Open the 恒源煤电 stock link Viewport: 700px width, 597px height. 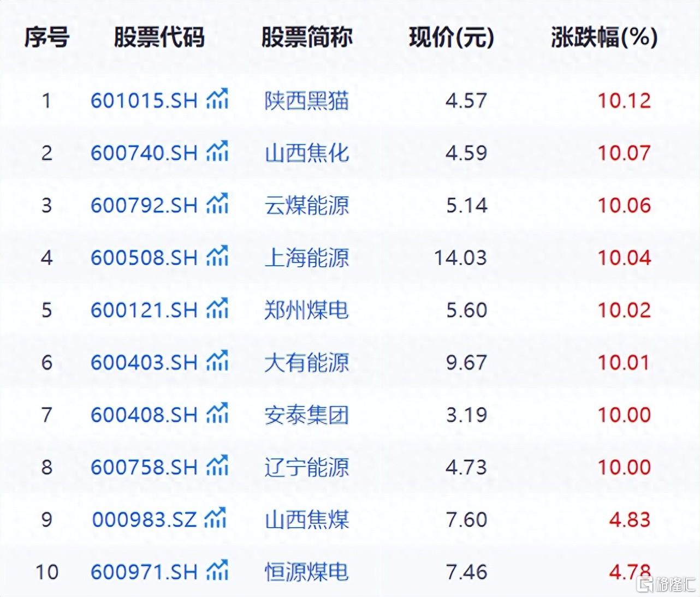coord(306,572)
